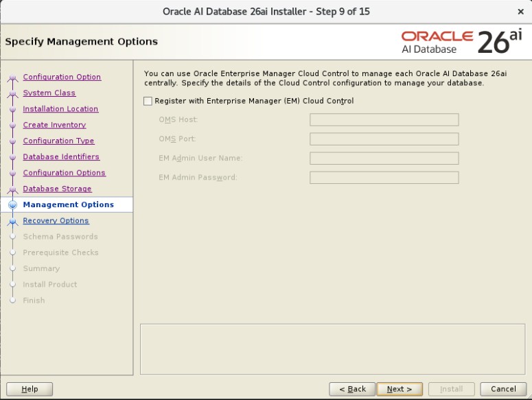Return to Database Storage step
Screen dimensions: 532x400
coord(57,189)
